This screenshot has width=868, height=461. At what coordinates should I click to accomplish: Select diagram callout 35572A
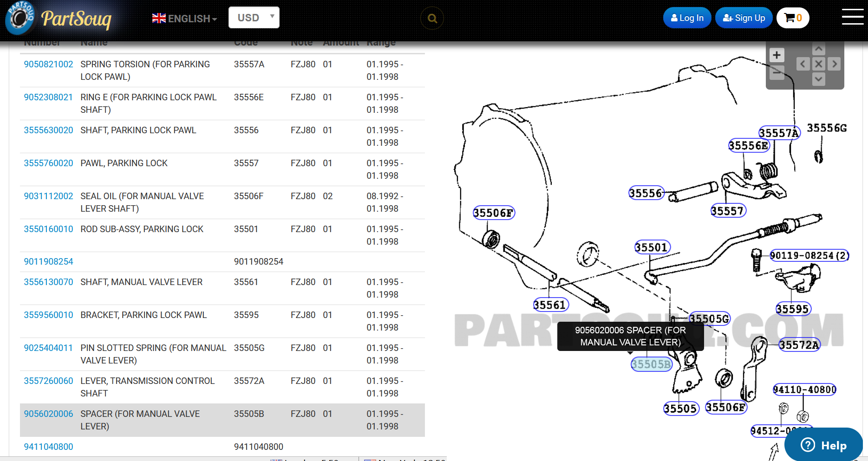pyautogui.click(x=799, y=344)
